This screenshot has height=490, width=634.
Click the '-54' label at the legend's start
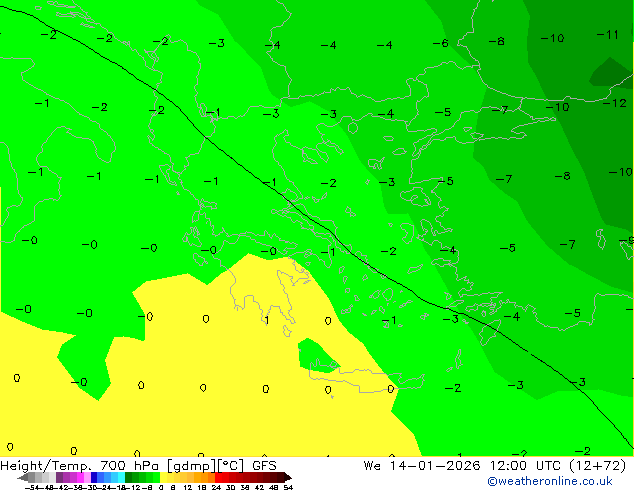(x=32, y=488)
